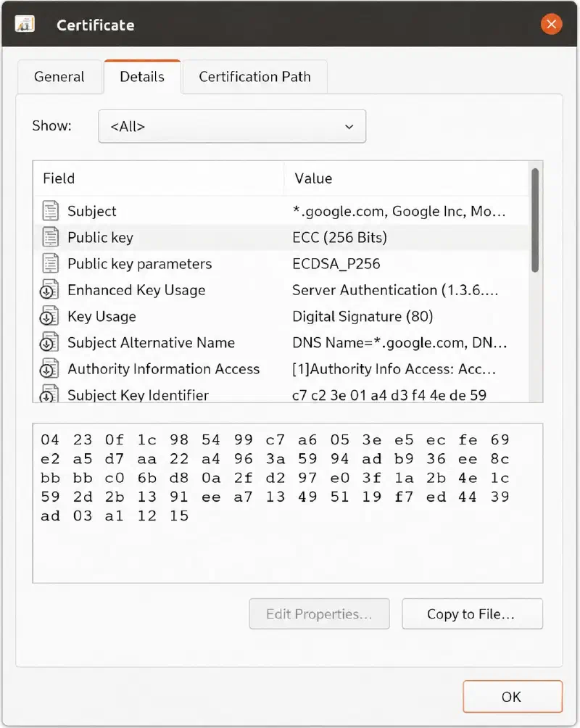The image size is (580, 728).
Task: Confirm with the OK button
Action: tap(512, 696)
